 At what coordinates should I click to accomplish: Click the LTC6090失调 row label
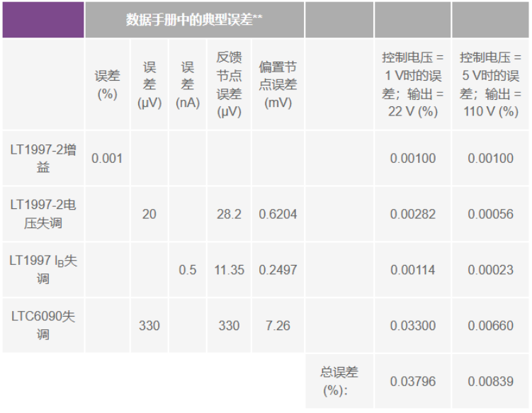coord(43,325)
